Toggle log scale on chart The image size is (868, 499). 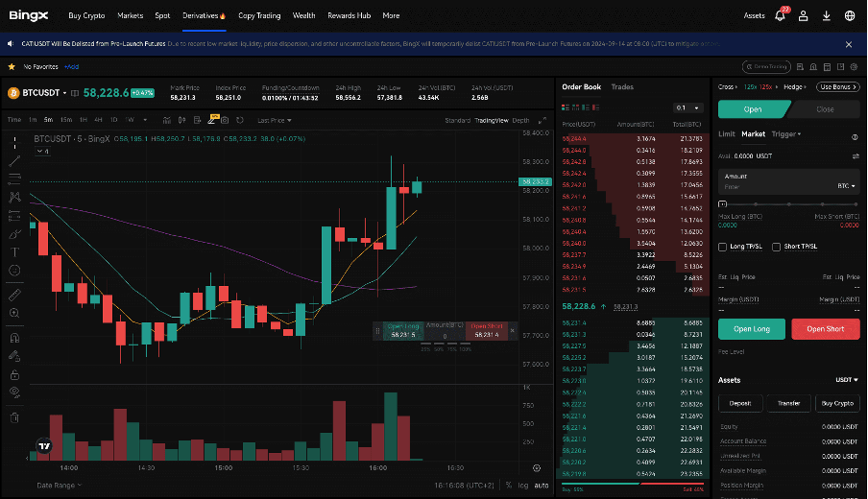[522, 486]
